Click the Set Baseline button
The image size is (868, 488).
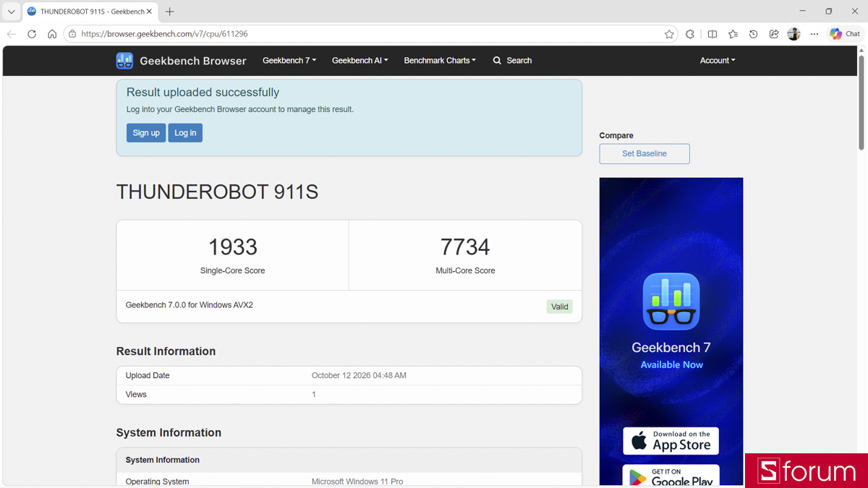pos(644,153)
